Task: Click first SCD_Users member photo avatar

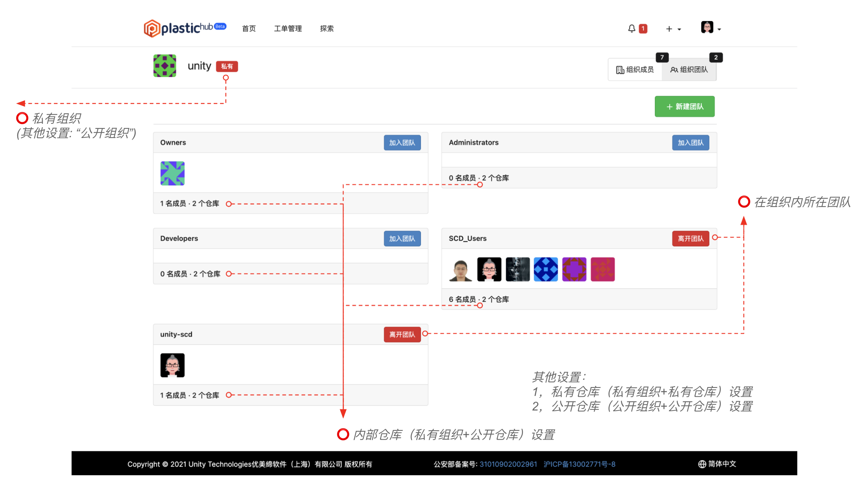Action: pyautogui.click(x=460, y=269)
